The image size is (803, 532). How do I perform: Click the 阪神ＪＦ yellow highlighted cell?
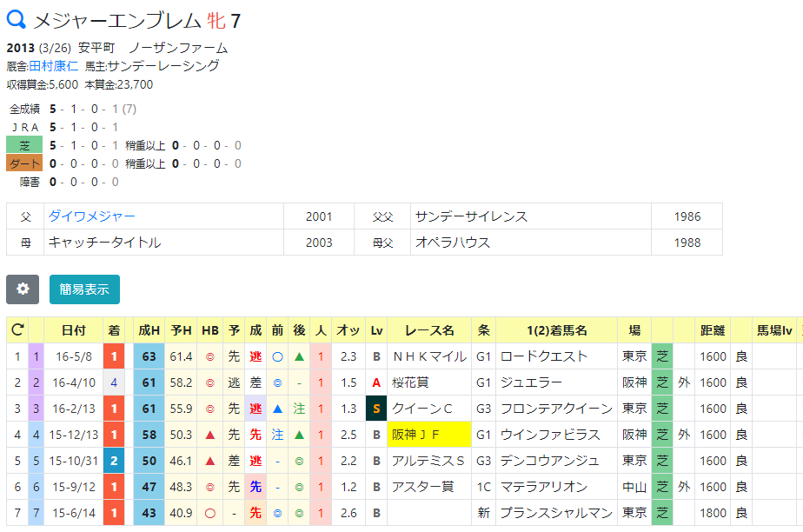[429, 434]
